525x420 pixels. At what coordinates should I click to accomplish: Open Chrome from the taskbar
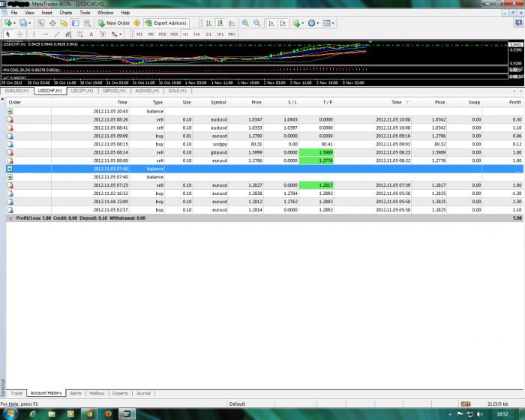[89, 414]
